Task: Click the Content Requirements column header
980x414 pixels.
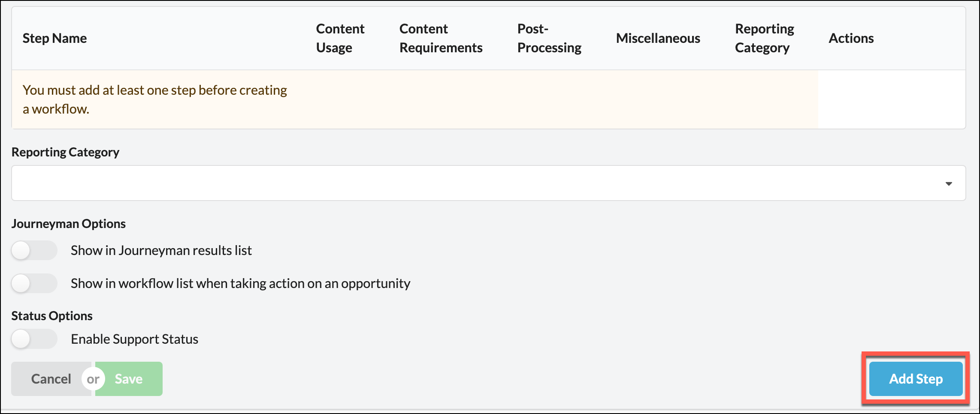Action: [441, 38]
